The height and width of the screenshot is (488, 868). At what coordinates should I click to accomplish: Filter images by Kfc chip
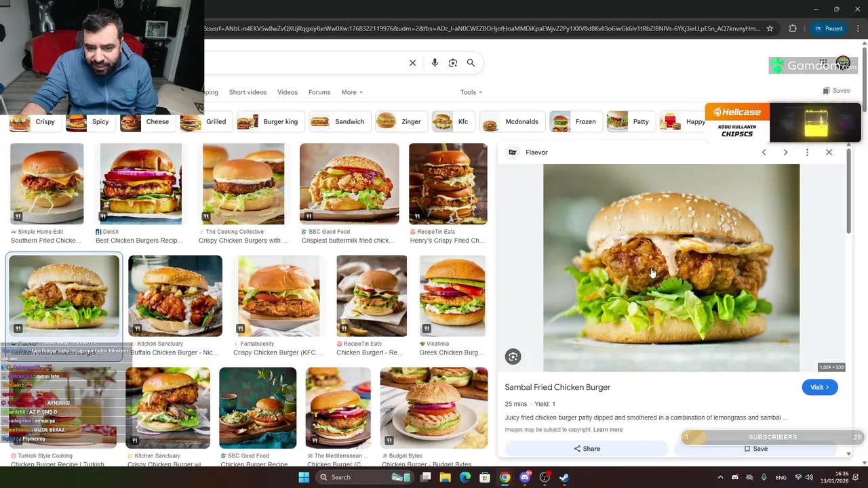pos(453,122)
